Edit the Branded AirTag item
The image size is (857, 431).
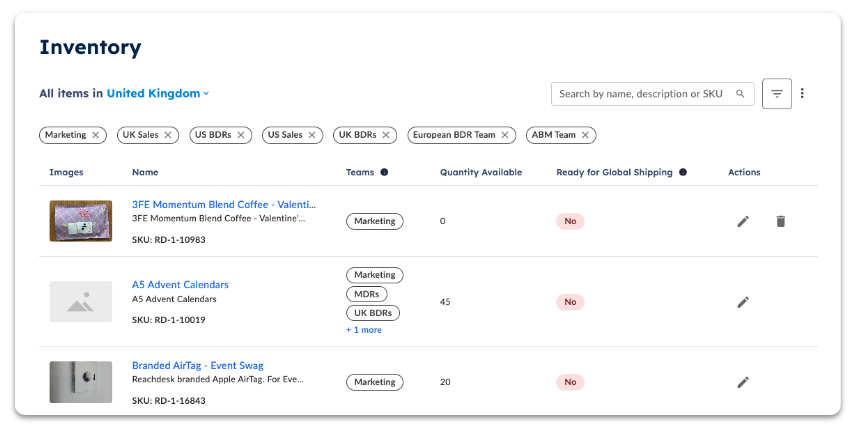pyautogui.click(x=743, y=382)
